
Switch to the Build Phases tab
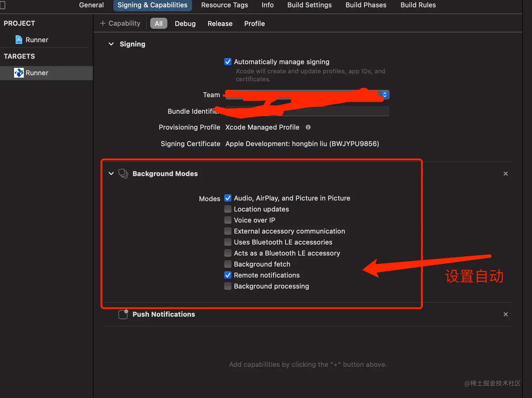pos(366,5)
